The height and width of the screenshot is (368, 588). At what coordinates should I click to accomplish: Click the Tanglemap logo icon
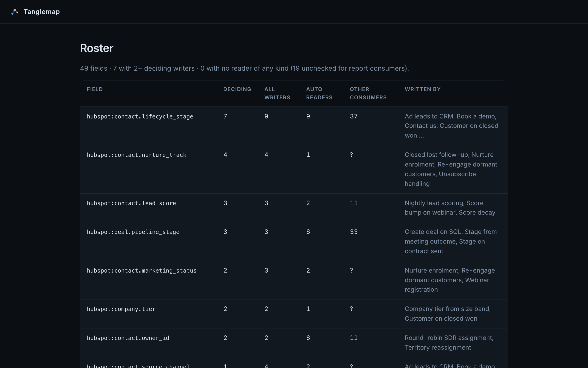(x=15, y=12)
